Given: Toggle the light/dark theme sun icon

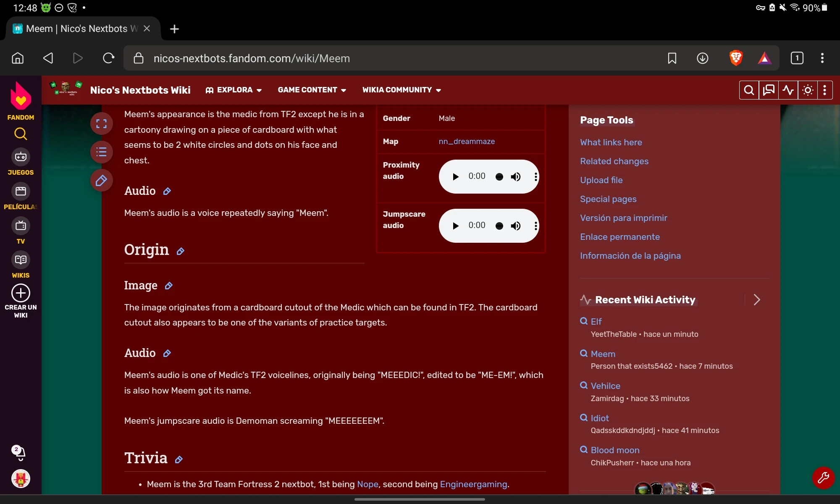Looking at the screenshot, I should 807,90.
